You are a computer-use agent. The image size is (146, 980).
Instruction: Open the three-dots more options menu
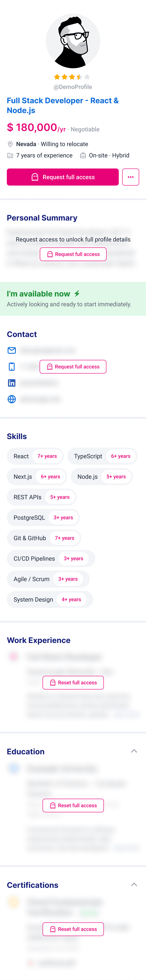pyautogui.click(x=130, y=177)
